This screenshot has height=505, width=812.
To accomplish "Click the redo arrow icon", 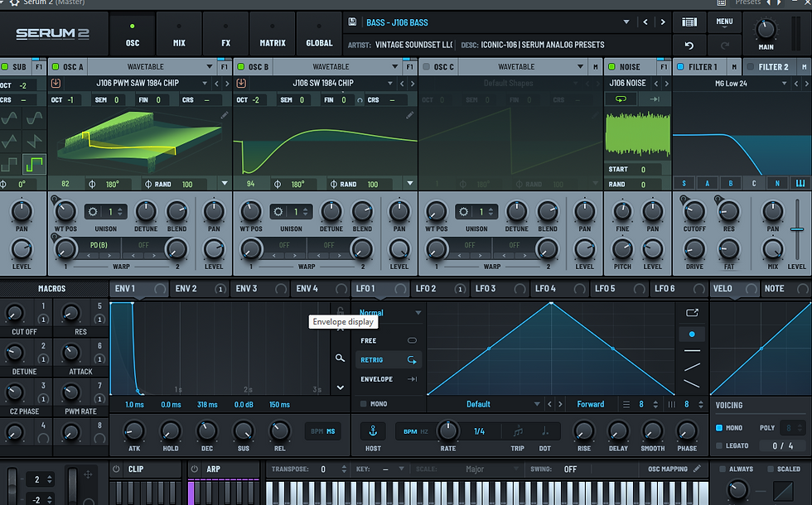I will [x=724, y=46].
